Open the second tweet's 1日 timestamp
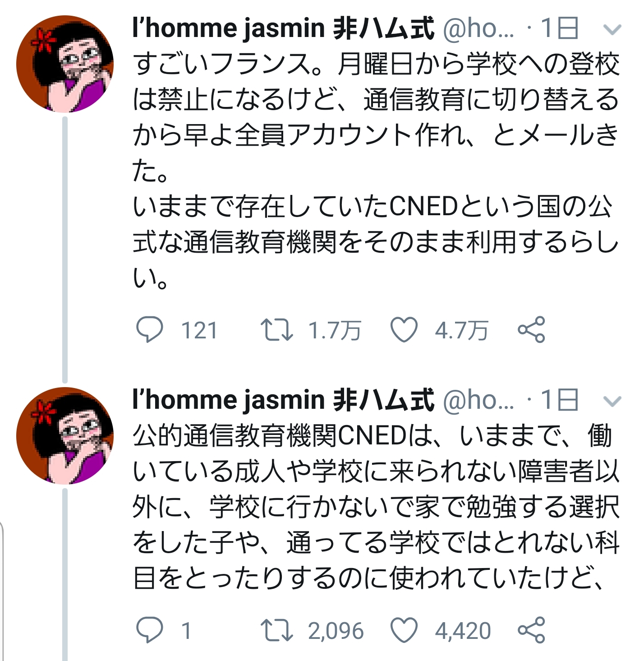This screenshot has width=644, height=661. click(x=559, y=400)
